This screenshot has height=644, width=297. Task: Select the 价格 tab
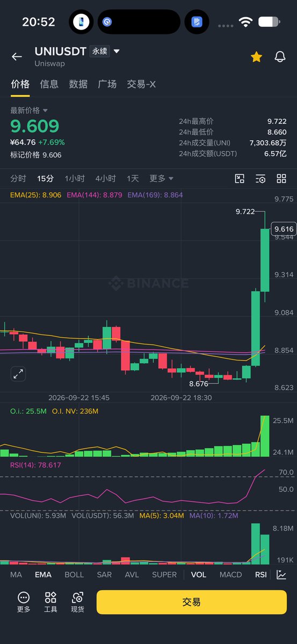click(x=20, y=84)
